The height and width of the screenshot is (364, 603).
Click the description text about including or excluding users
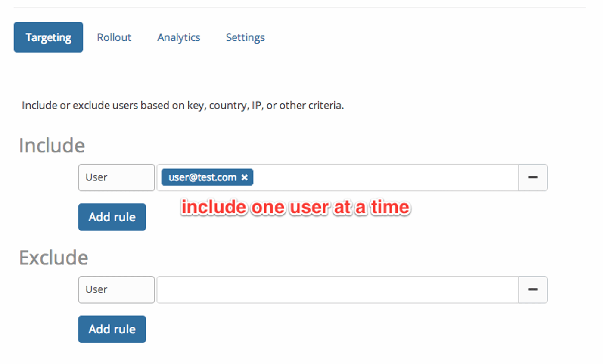183,106
